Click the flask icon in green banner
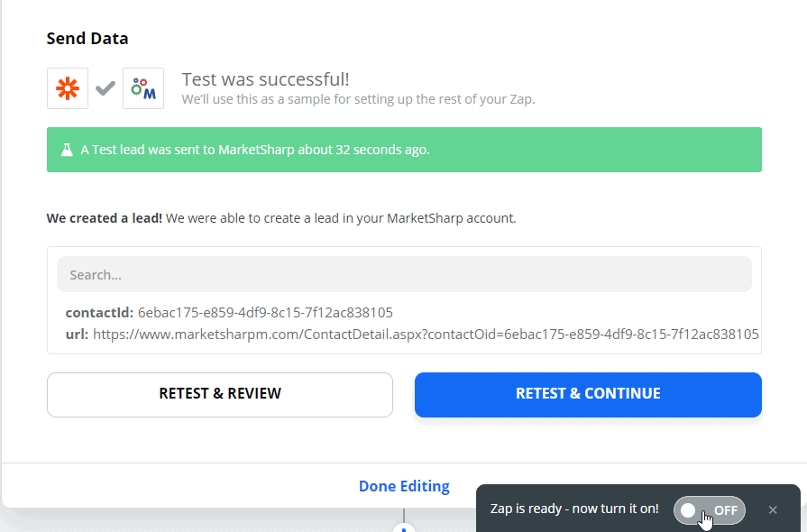 [67, 150]
